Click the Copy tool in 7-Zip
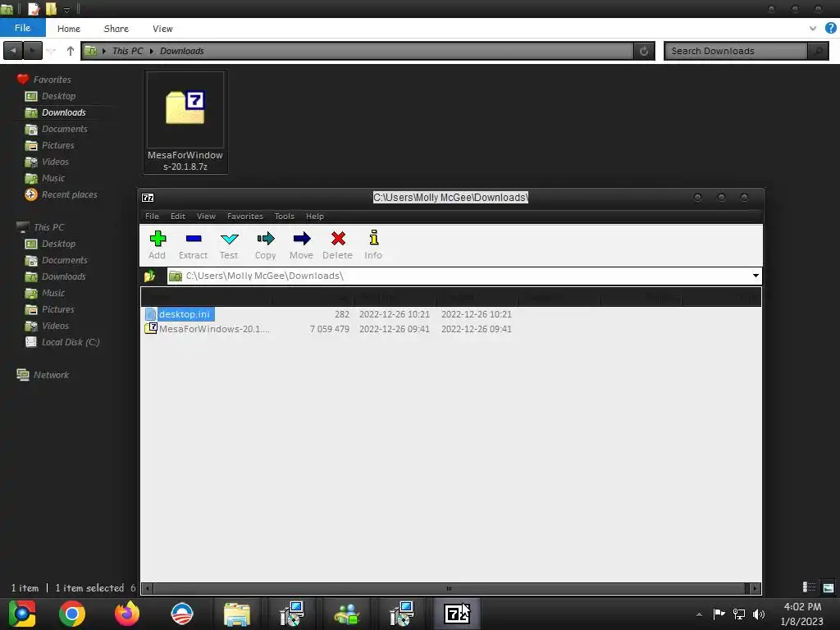This screenshot has height=630, width=840. pyautogui.click(x=265, y=244)
